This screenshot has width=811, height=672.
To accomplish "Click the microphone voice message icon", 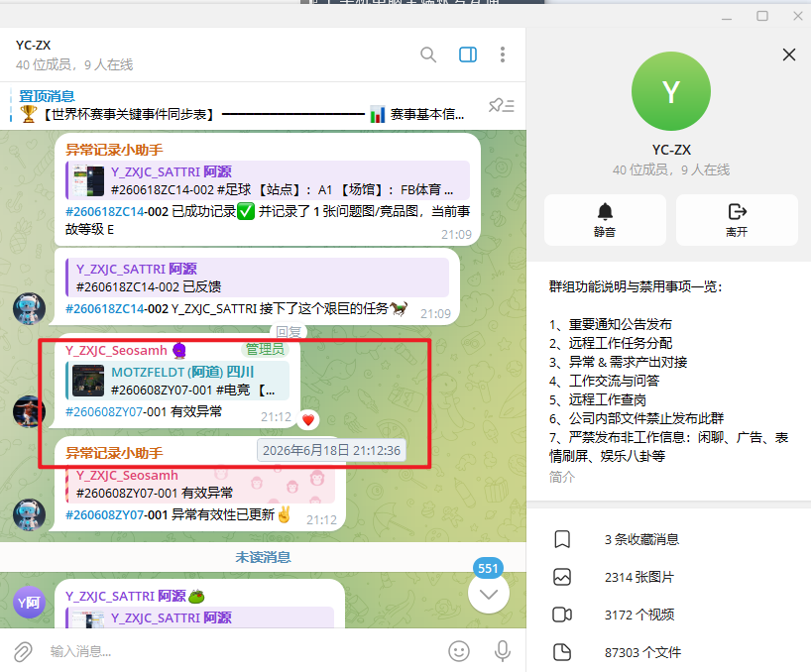I will click(x=503, y=651).
